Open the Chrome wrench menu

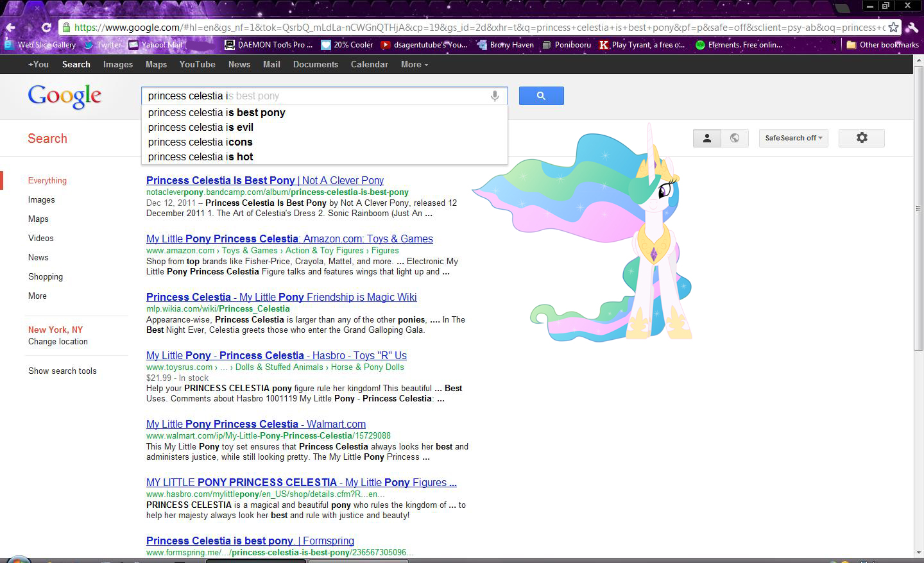click(x=911, y=28)
